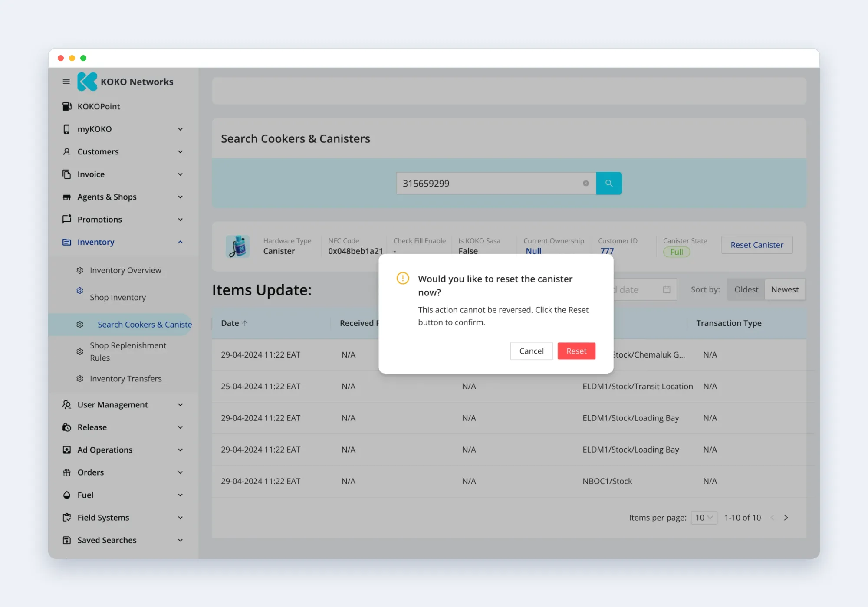Click the Saved Searches icon

(x=66, y=540)
